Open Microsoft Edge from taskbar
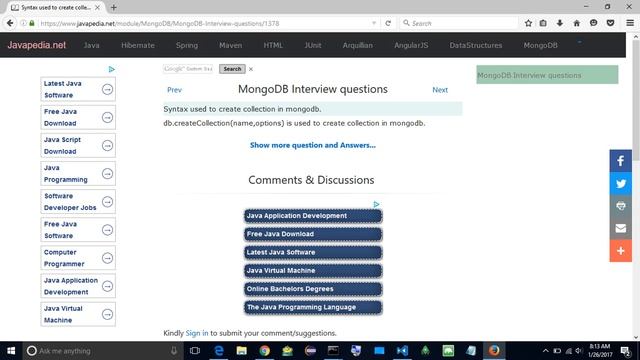The height and width of the screenshot is (360, 640). point(219,351)
